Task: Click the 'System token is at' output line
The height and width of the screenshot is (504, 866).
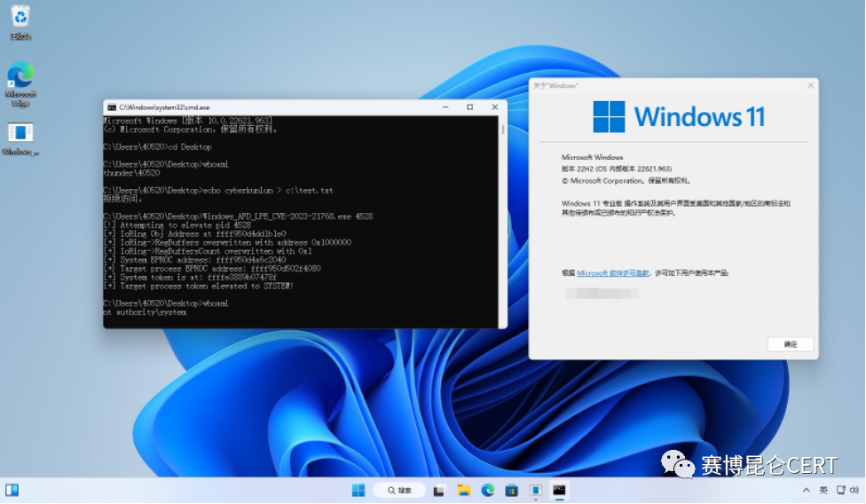Action: point(190,278)
